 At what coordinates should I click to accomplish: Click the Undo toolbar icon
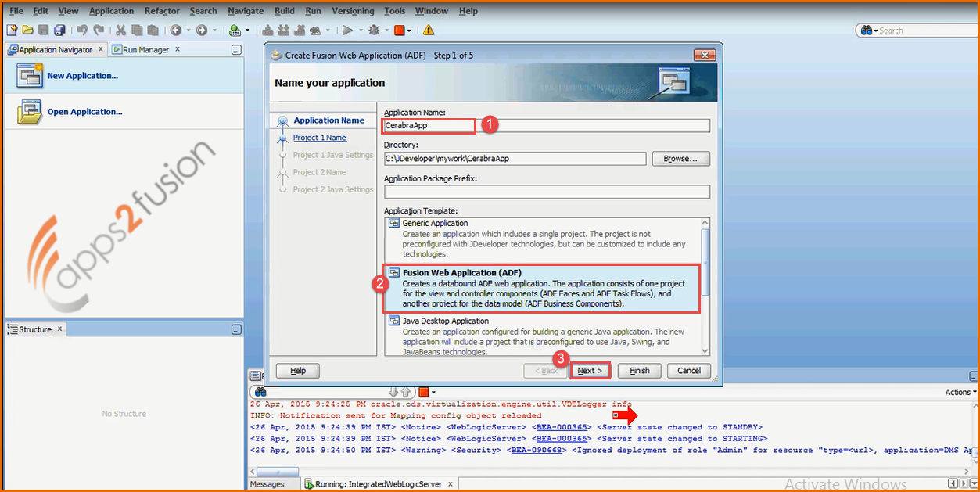point(82,31)
